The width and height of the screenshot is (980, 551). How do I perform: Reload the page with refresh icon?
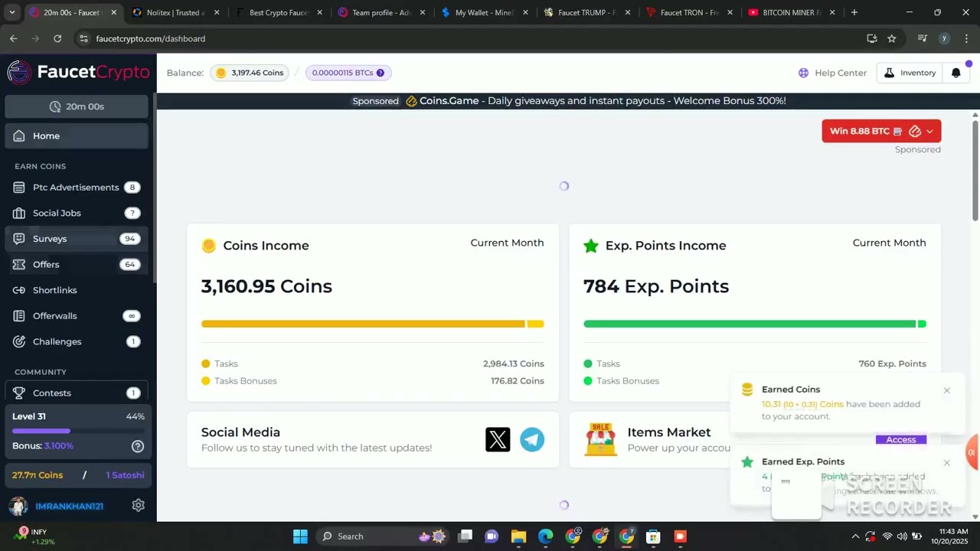57,38
